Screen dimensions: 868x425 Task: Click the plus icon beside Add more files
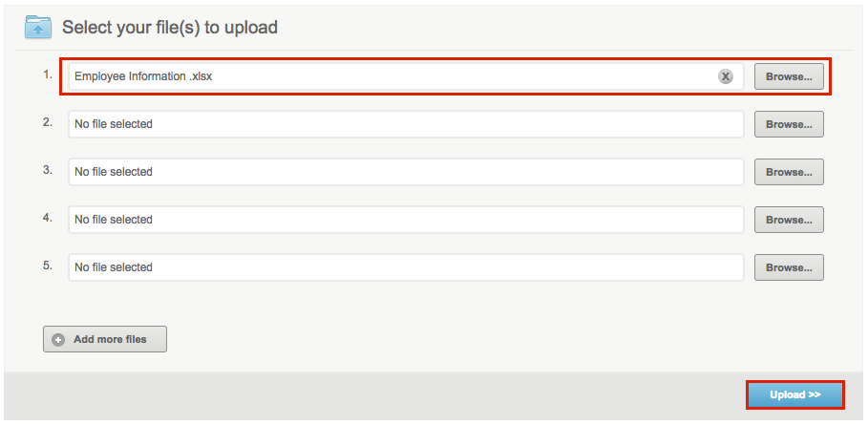pyautogui.click(x=58, y=339)
